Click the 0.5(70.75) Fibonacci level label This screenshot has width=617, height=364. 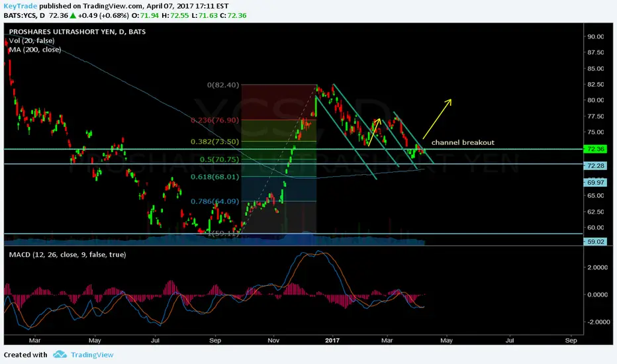coord(220,159)
